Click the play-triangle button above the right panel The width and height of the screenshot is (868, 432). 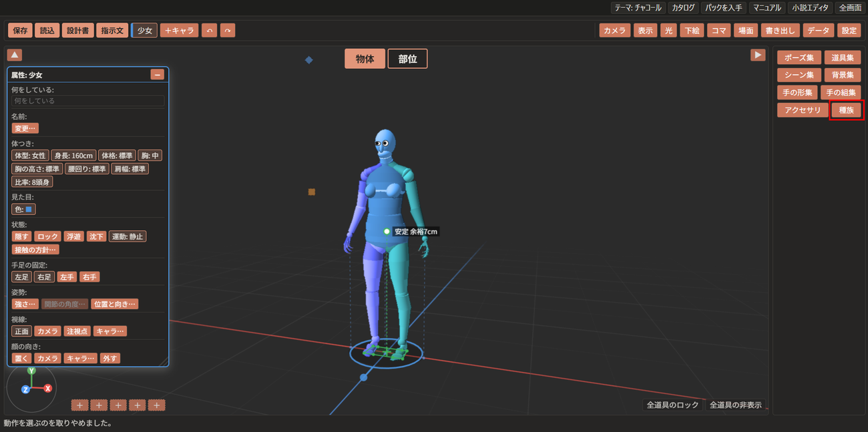point(758,55)
